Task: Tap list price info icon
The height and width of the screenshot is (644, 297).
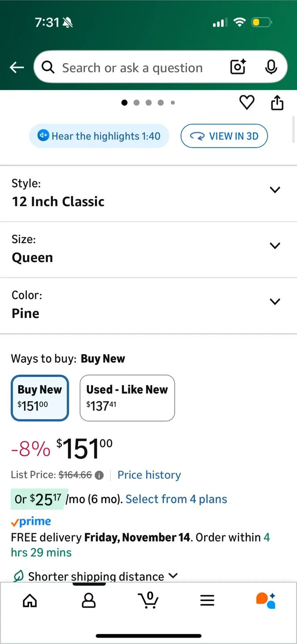Action: click(99, 475)
